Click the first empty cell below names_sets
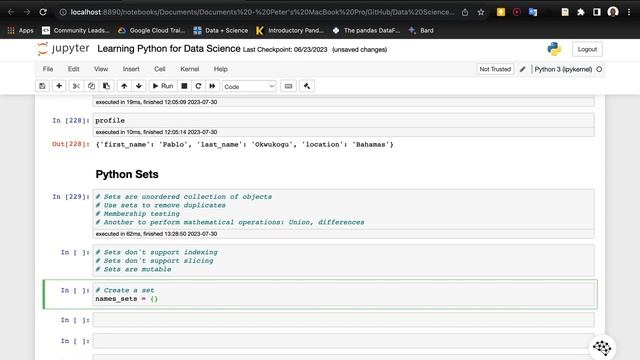This screenshot has width=640, height=360. pyautogui.click(x=344, y=320)
